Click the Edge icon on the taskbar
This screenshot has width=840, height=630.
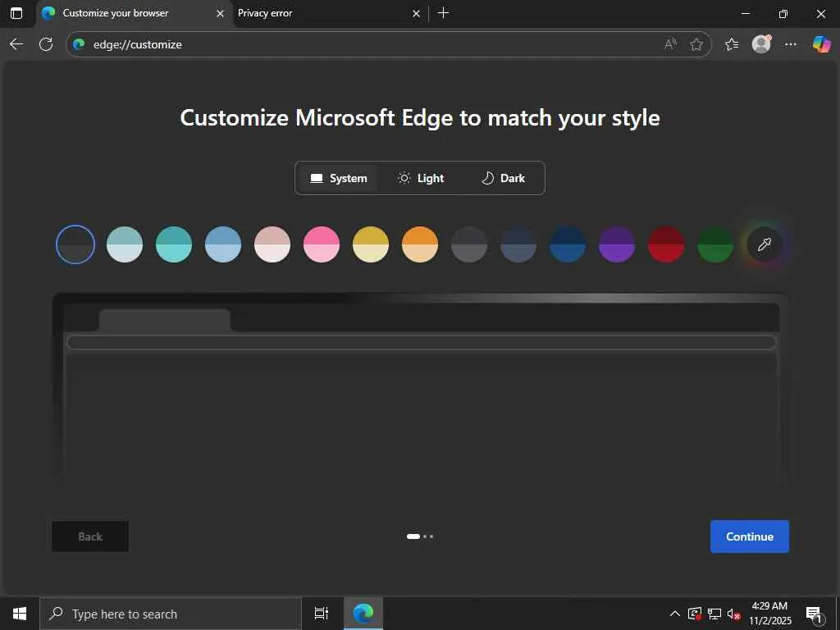363,614
